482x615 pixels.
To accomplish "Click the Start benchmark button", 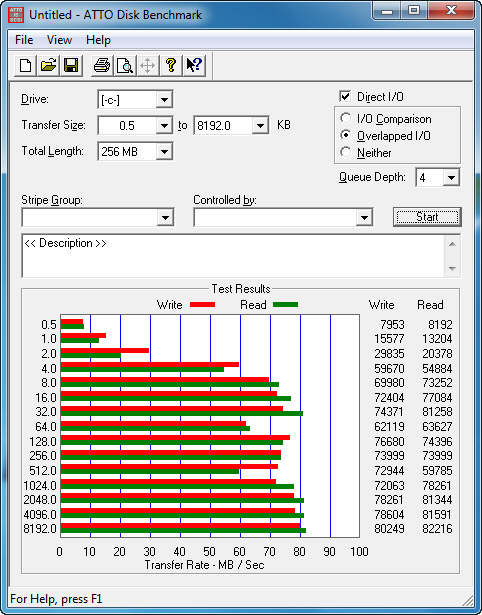I will point(427,217).
